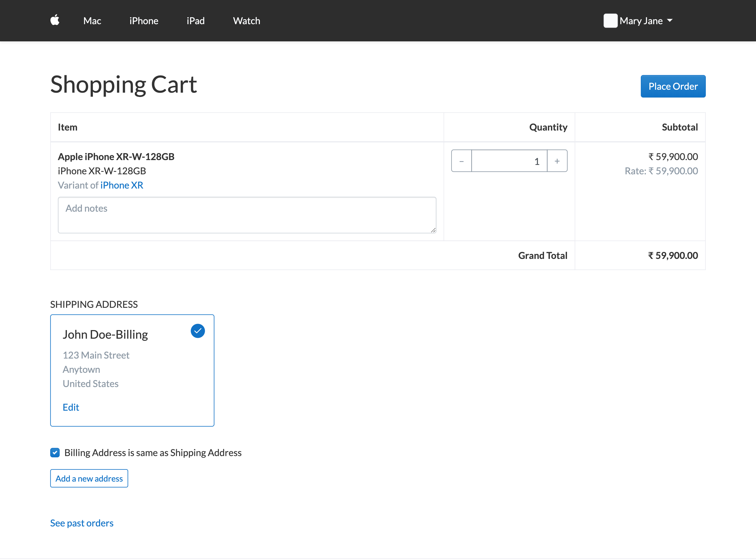Click the dropdown caret beside Mary Jane

tap(670, 21)
